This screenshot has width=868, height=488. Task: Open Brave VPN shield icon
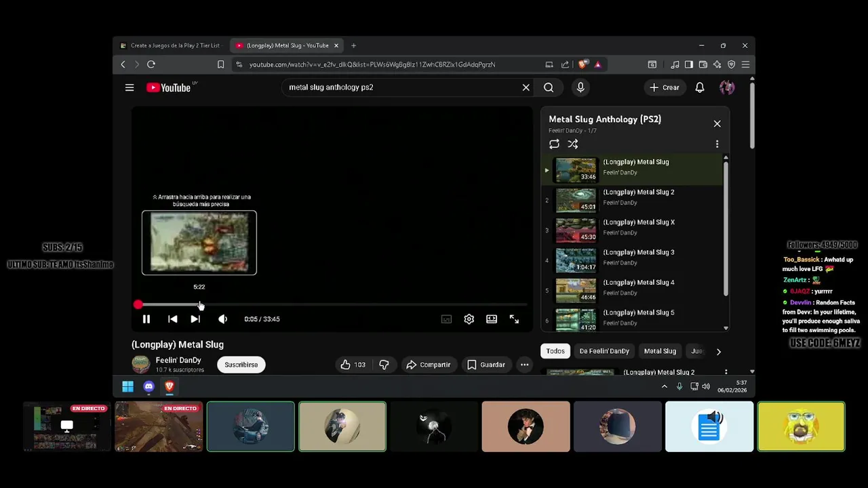pyautogui.click(x=731, y=64)
